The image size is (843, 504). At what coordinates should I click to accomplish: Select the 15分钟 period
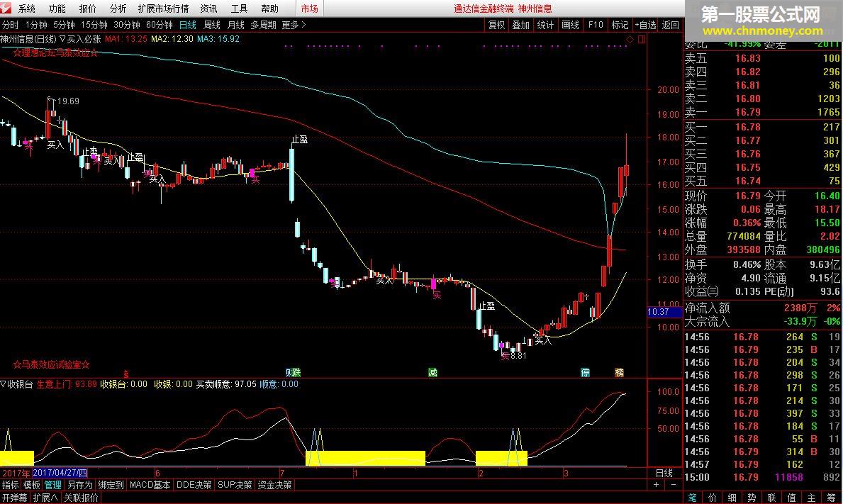(94, 25)
